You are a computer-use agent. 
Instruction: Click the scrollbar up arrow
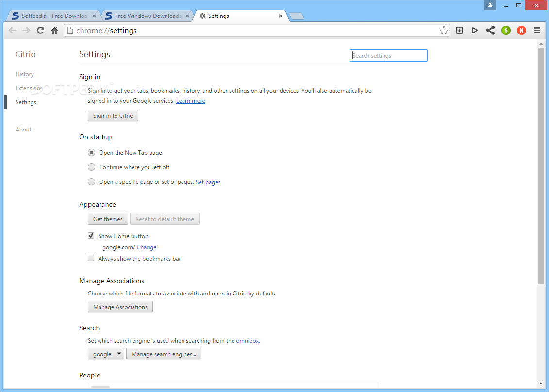[541, 43]
